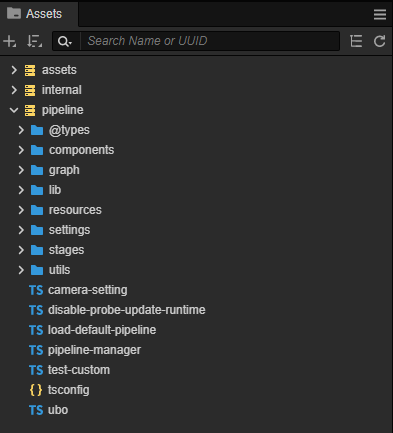Screen dimensions: 393x433
Task: Expand the graph folder
Action: coord(21,170)
